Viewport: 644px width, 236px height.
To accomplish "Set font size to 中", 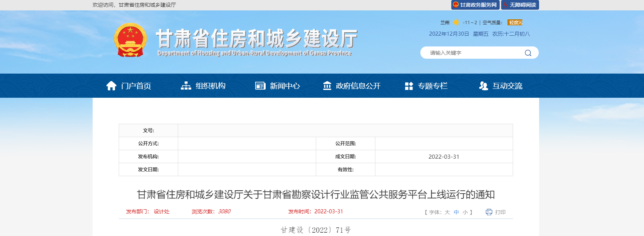I will click(x=456, y=212).
